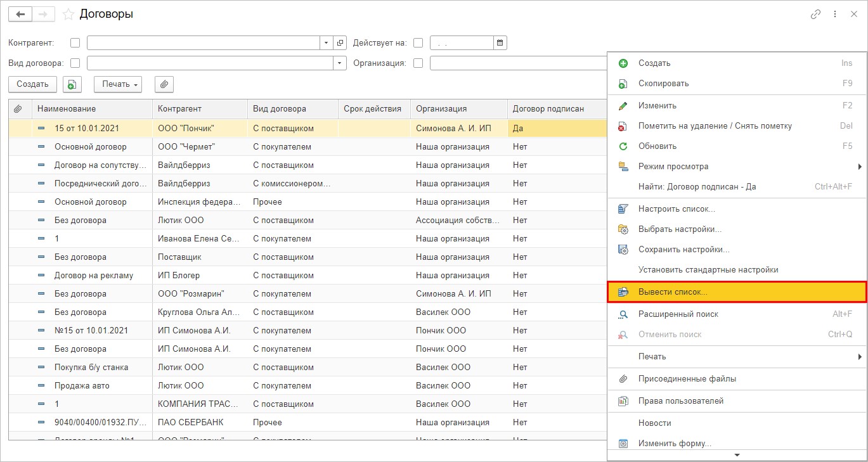Click the favorites star next to Договоры
The width and height of the screenshot is (868, 462).
[68, 14]
